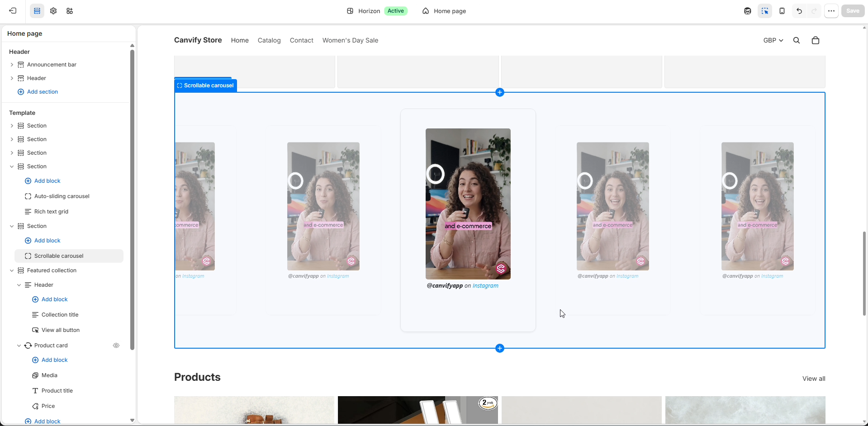Image resolution: width=868 pixels, height=426 pixels.
Task: Open the GBP currency dropdown
Action: click(x=773, y=40)
